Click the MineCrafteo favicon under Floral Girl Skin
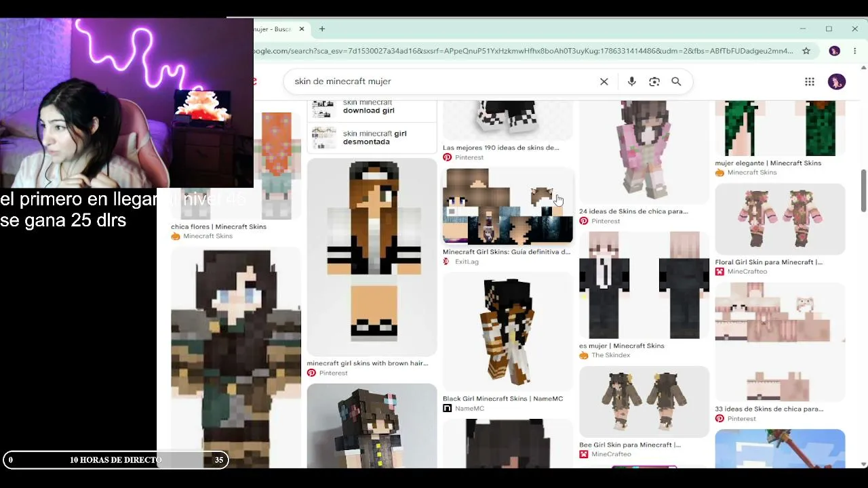Viewport: 868px width, 488px height. click(719, 272)
